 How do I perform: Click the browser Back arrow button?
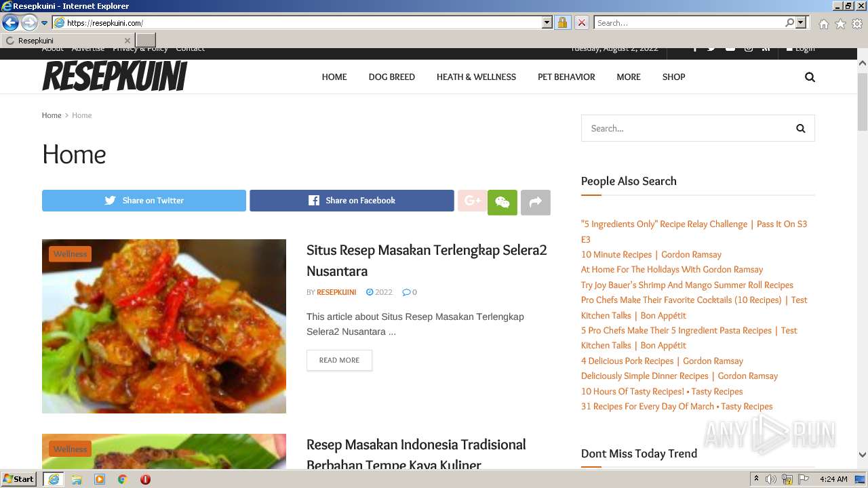[10, 23]
